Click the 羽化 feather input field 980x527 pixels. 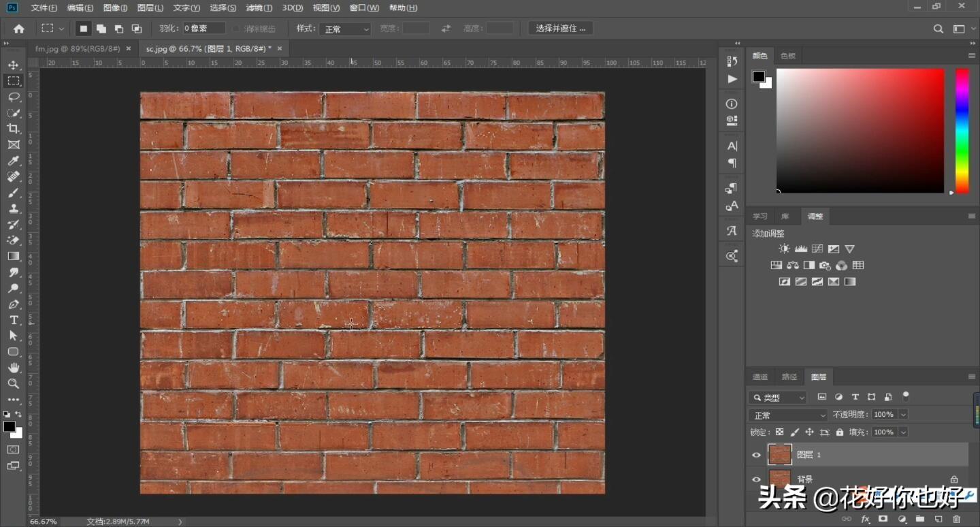[203, 29]
